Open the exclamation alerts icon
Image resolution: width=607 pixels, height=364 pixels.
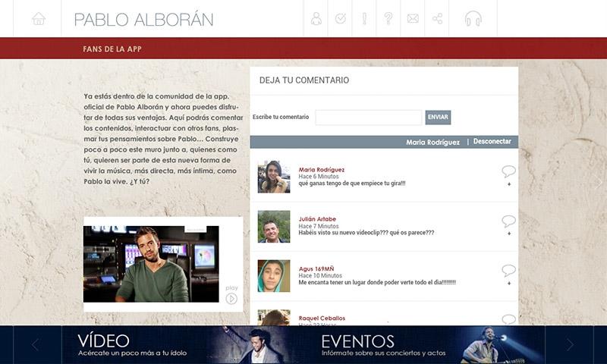point(364,18)
